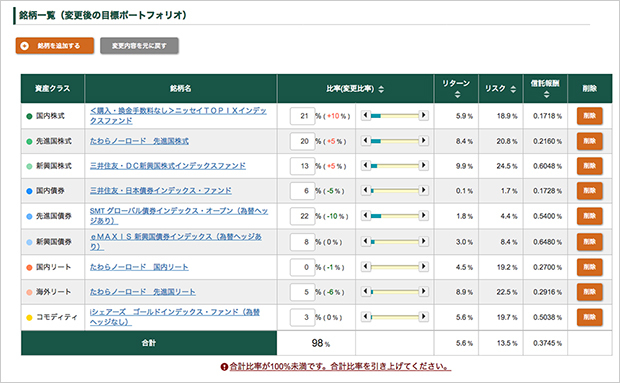Decrease 先進国株式 ratio with left arrow

(x=366, y=140)
